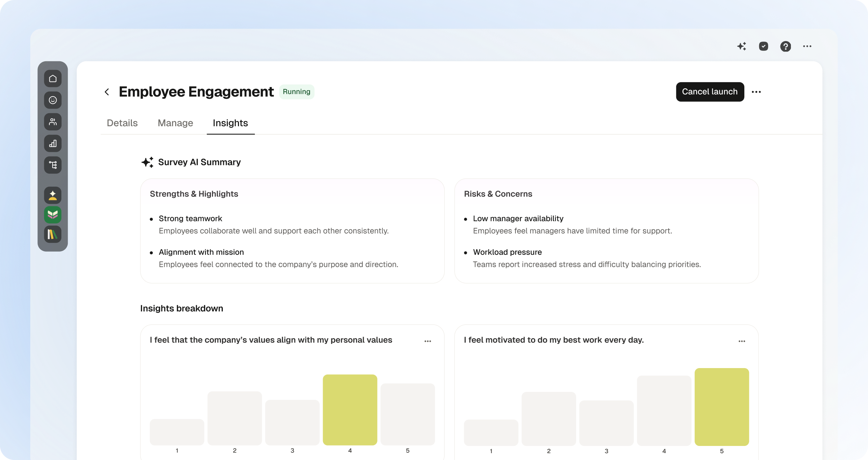Click the yellow star person app icon

pyautogui.click(x=53, y=195)
